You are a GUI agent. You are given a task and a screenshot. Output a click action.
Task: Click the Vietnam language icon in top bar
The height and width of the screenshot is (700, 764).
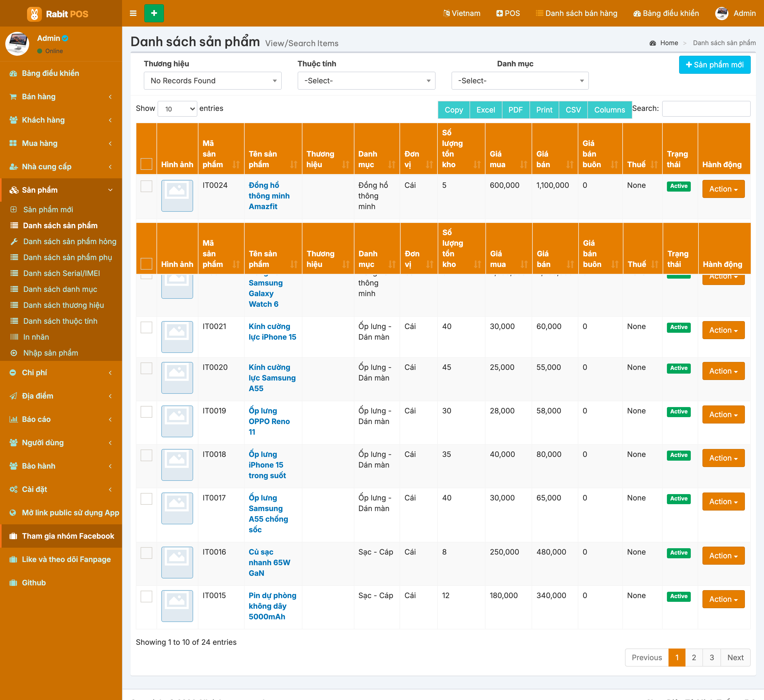[446, 13]
